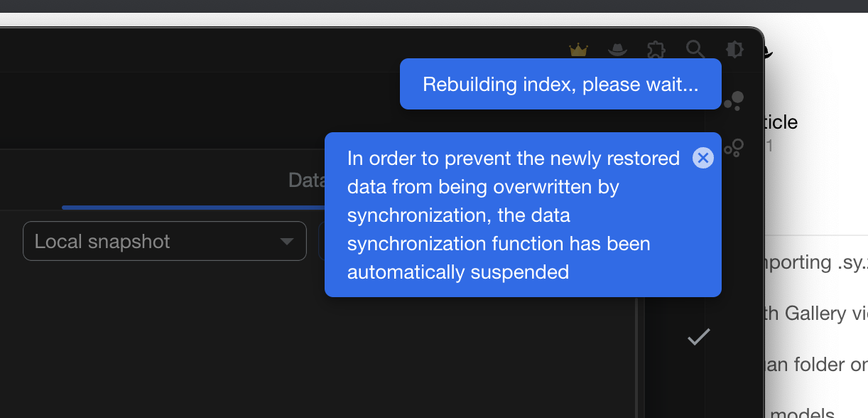Click the linked-circles node icon below it
Screen dimensions: 868x418
(x=733, y=148)
